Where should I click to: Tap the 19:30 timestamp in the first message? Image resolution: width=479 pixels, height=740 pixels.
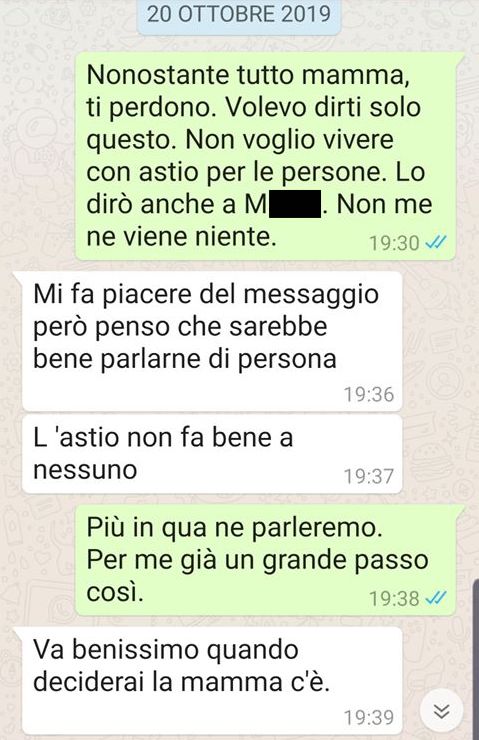pyautogui.click(x=394, y=243)
